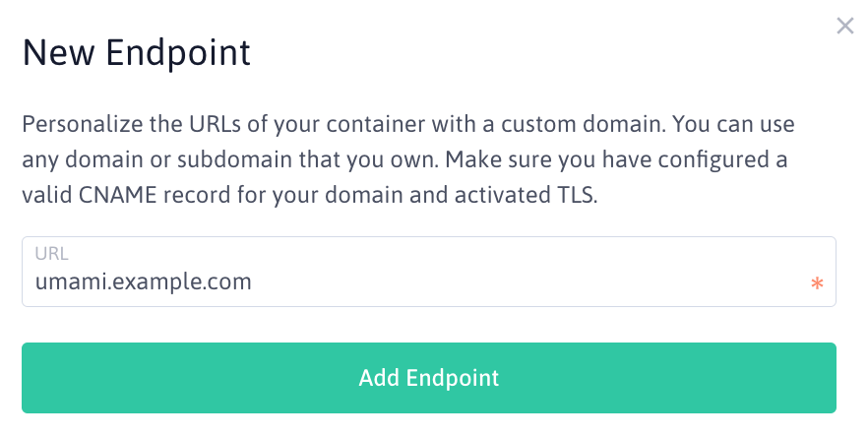Click the word 'Endpoint' on green button
868x437 pixels.
tap(453, 378)
